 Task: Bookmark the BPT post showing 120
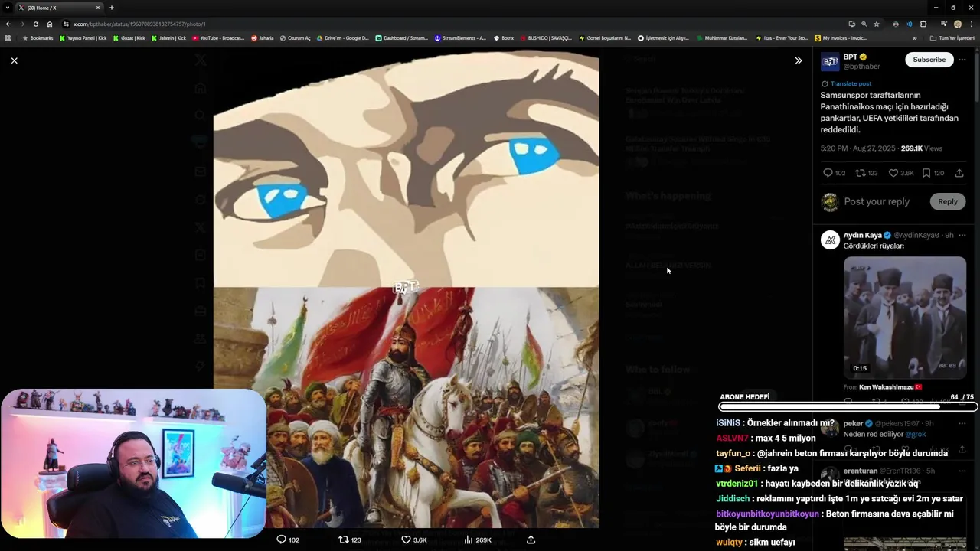[x=926, y=173]
